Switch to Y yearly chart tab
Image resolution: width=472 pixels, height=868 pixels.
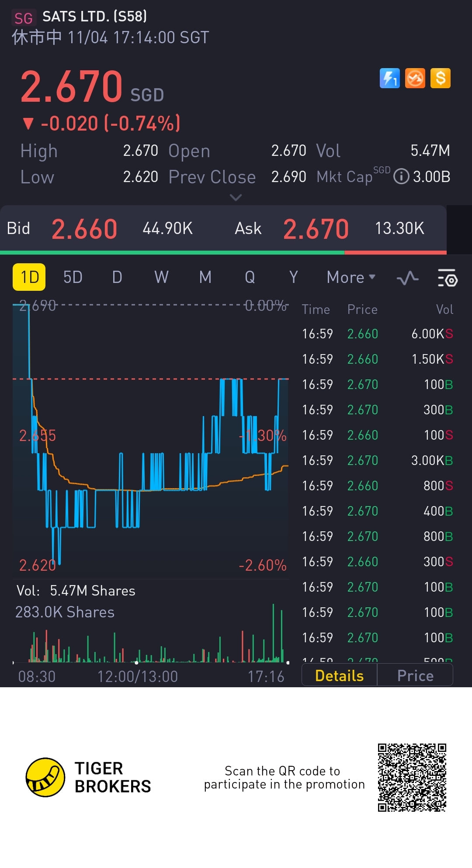pyautogui.click(x=293, y=277)
